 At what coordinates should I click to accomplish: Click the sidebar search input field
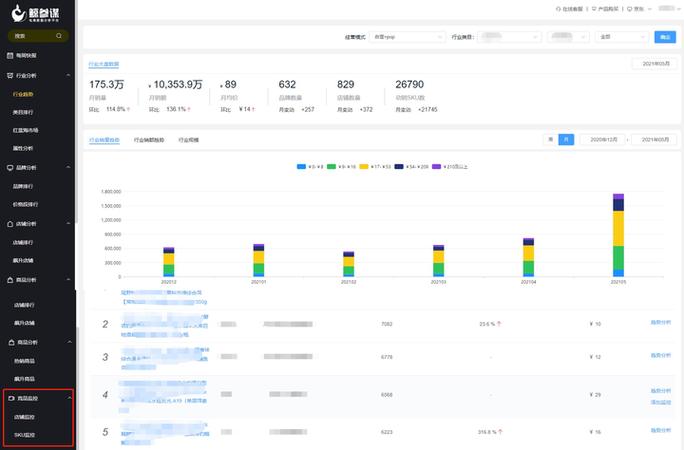pos(38,36)
